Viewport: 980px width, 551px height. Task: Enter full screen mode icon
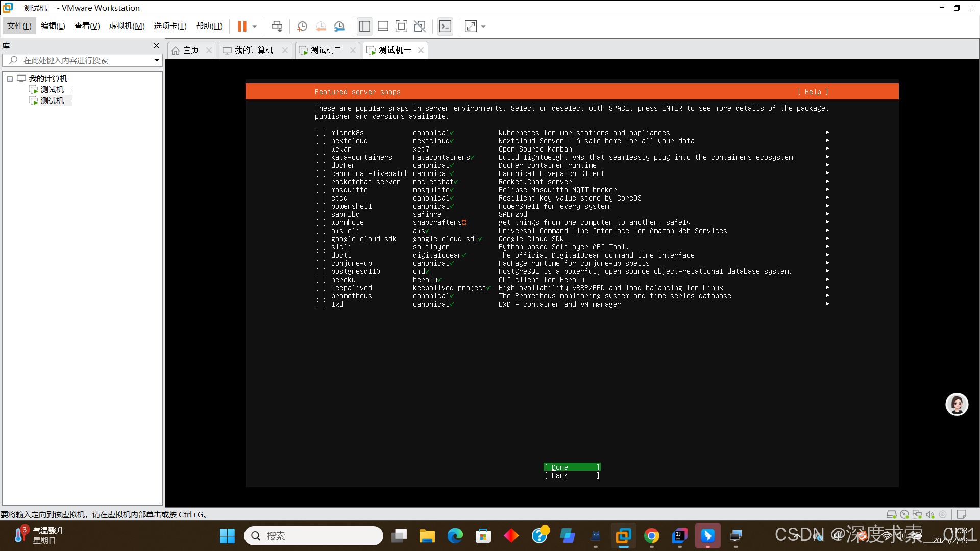(401, 26)
